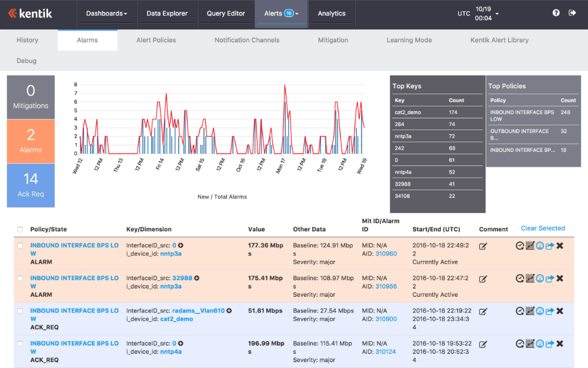Open the Alerts dropdown menu

pyautogui.click(x=281, y=14)
